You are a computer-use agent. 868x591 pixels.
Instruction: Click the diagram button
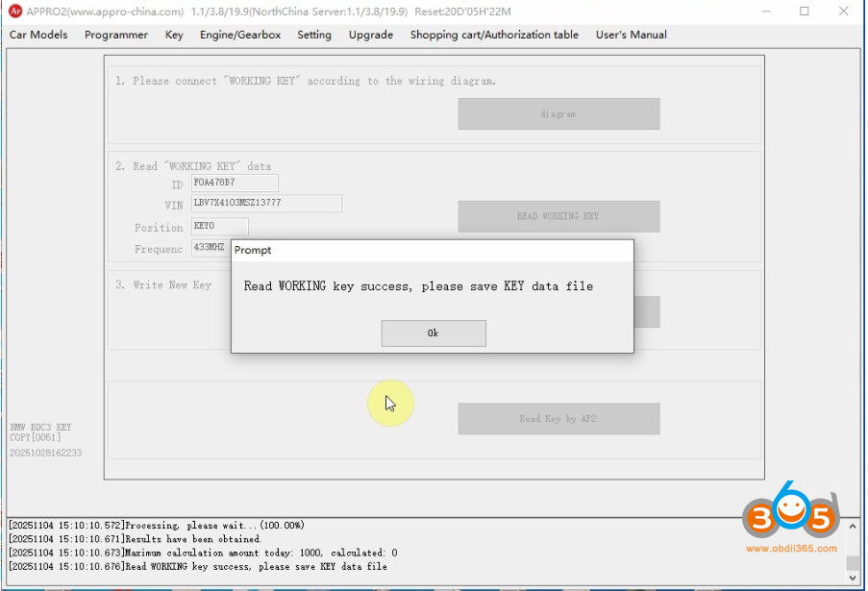558,113
